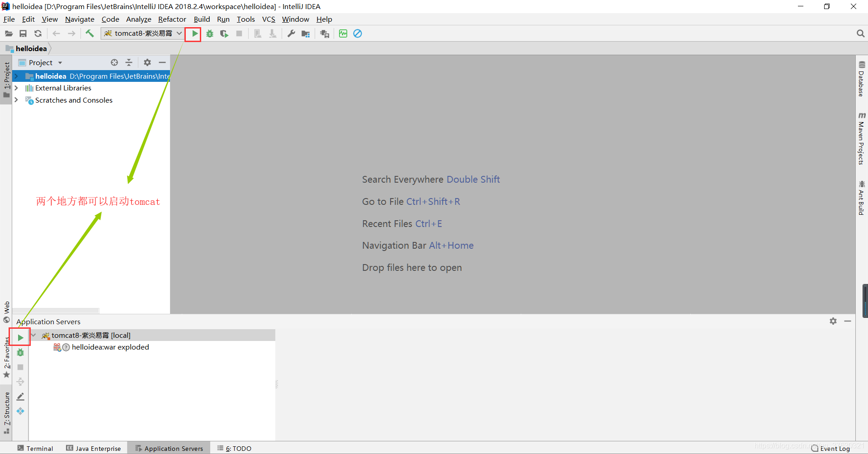Edit server configuration with pencil icon

[20, 397]
